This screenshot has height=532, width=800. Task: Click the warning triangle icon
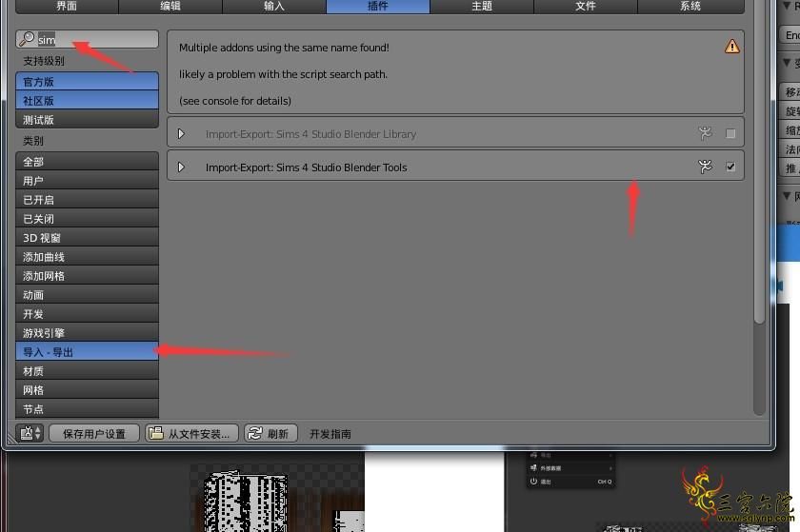point(732,47)
